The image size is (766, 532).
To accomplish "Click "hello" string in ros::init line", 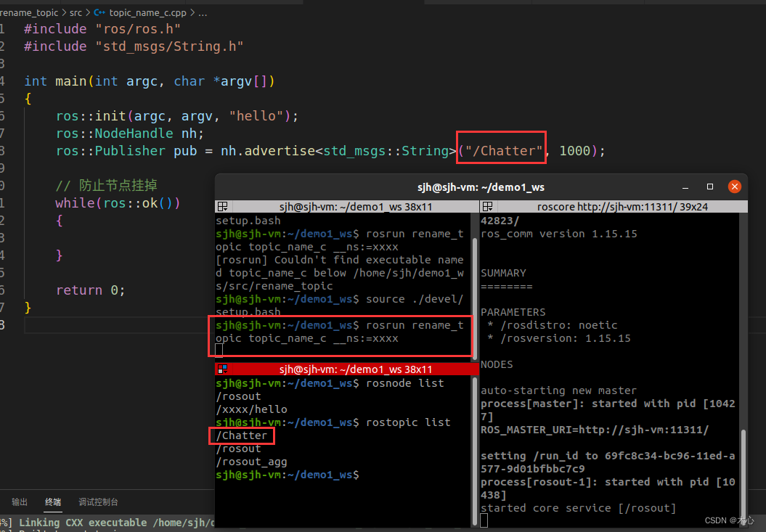I will [256, 116].
